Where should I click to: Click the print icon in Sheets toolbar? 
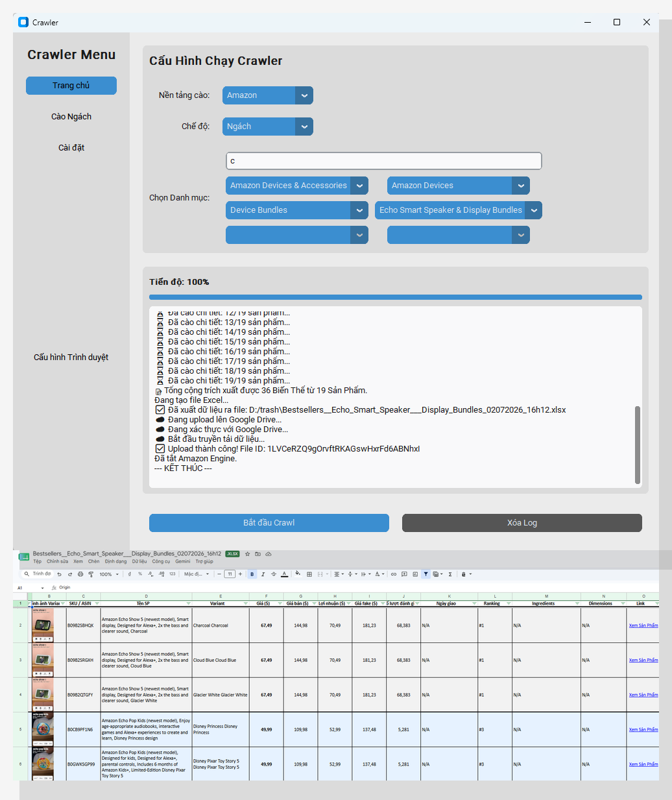80,574
